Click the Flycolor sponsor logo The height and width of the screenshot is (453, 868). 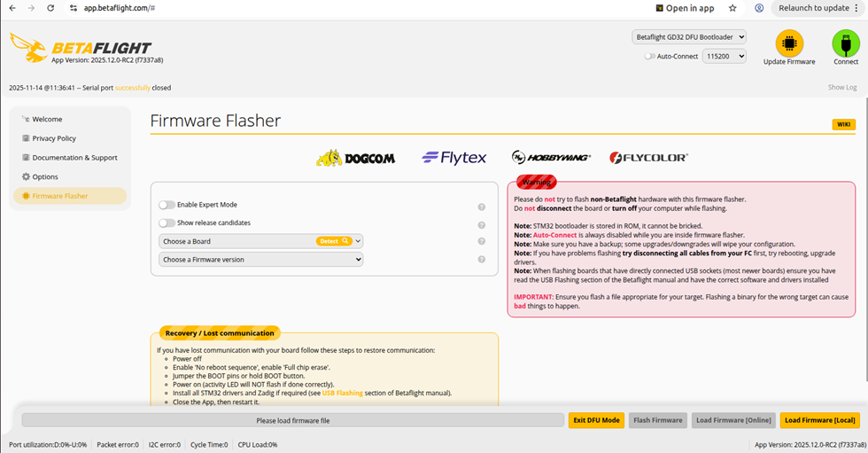click(x=648, y=158)
